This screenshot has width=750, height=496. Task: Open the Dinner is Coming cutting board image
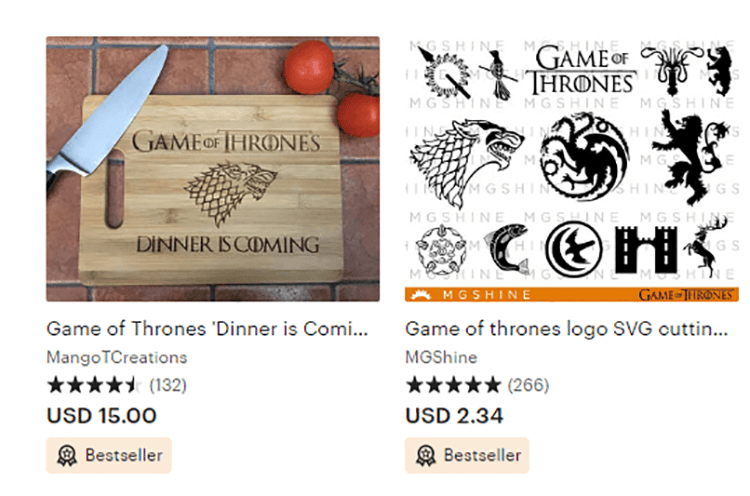tap(213, 169)
